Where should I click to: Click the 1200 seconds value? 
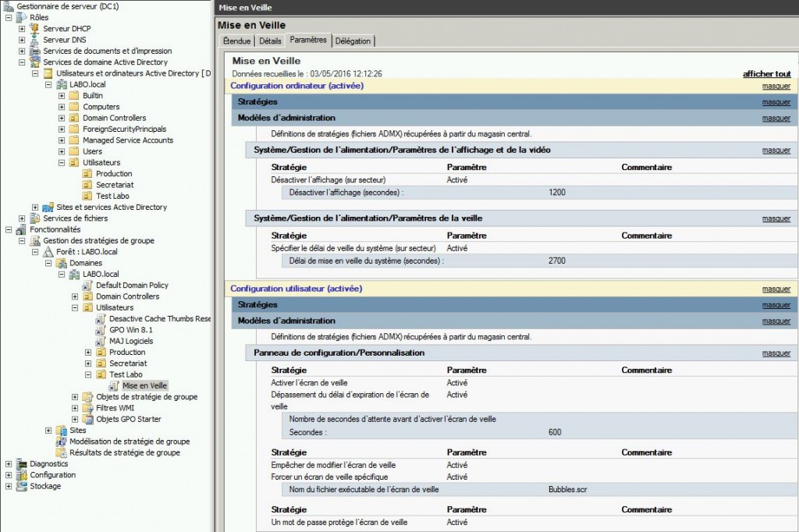(x=557, y=192)
